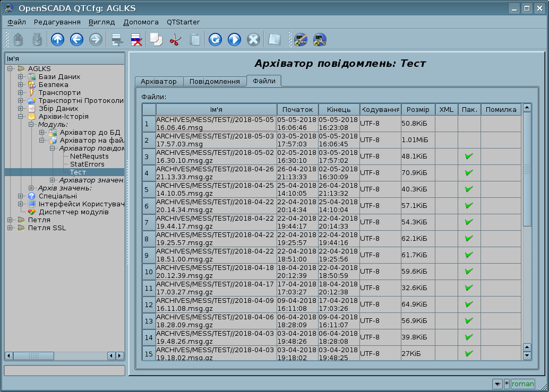Click the Delete item toolbar icon
Viewport: 549px width, 392px height.
[136, 40]
